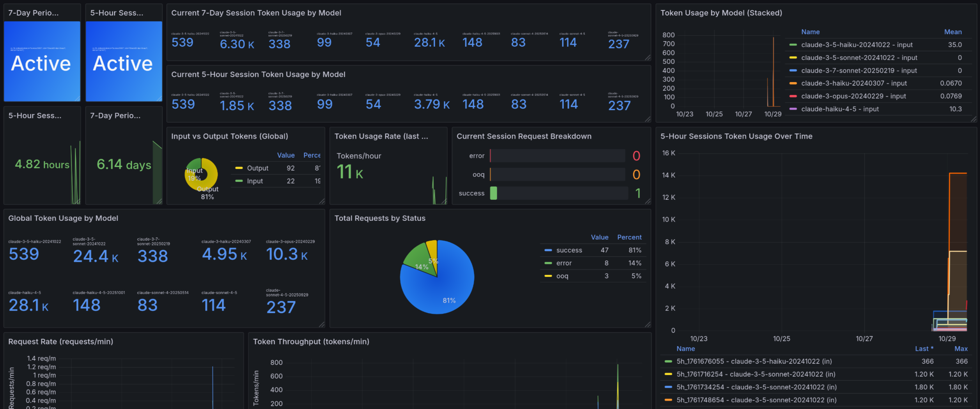Click the yellow line icon next to Output series
This screenshot has height=409, width=980.
tap(239, 168)
